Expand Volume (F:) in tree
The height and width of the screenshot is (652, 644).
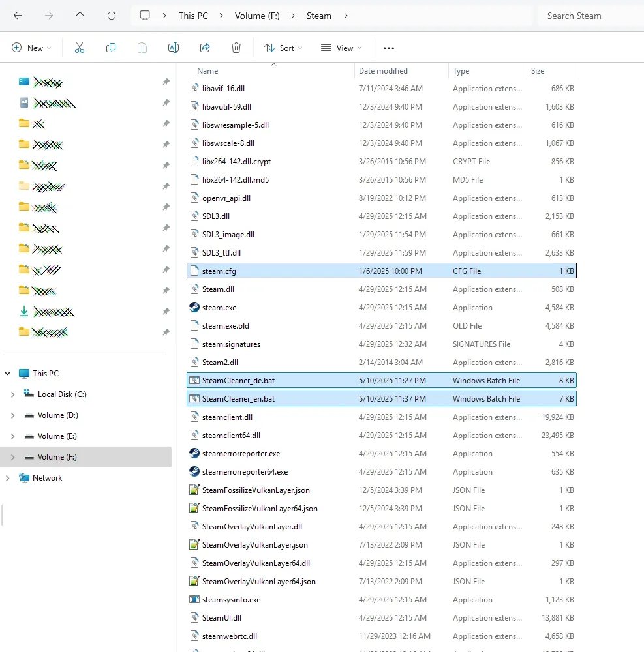(x=13, y=457)
